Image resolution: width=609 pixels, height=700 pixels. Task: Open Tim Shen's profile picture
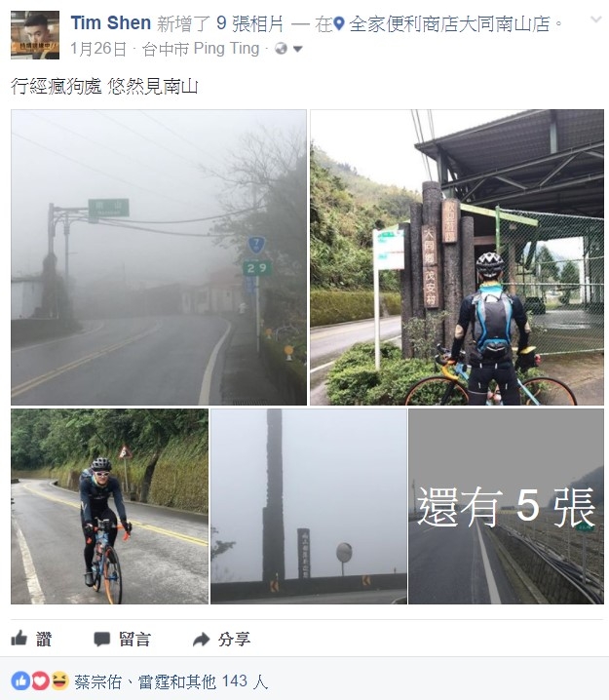[x=35, y=35]
